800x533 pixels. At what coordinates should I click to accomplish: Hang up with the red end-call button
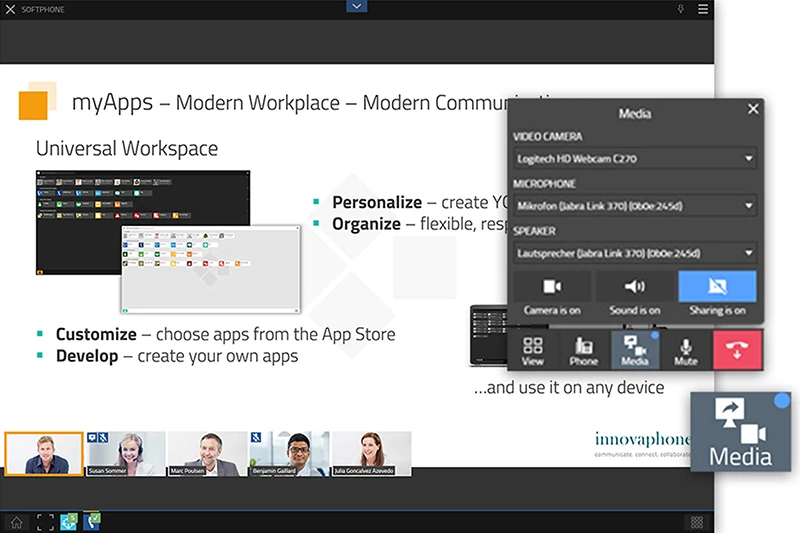point(738,350)
